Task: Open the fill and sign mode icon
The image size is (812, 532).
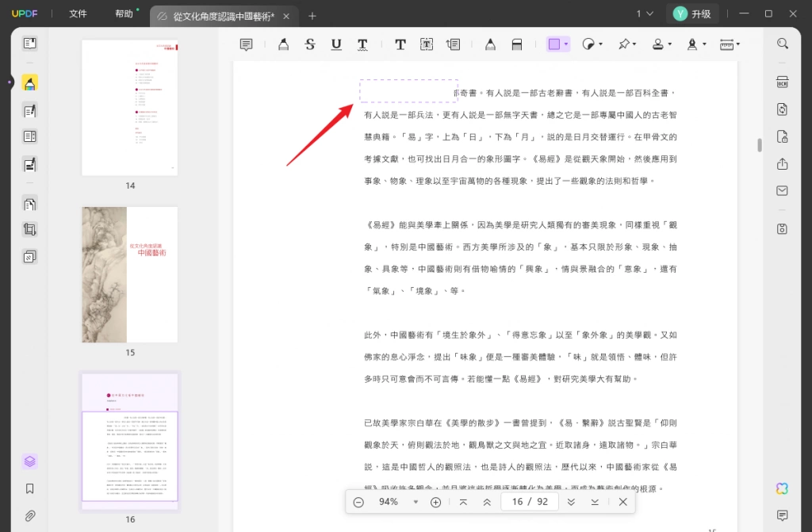Action: [x=29, y=164]
